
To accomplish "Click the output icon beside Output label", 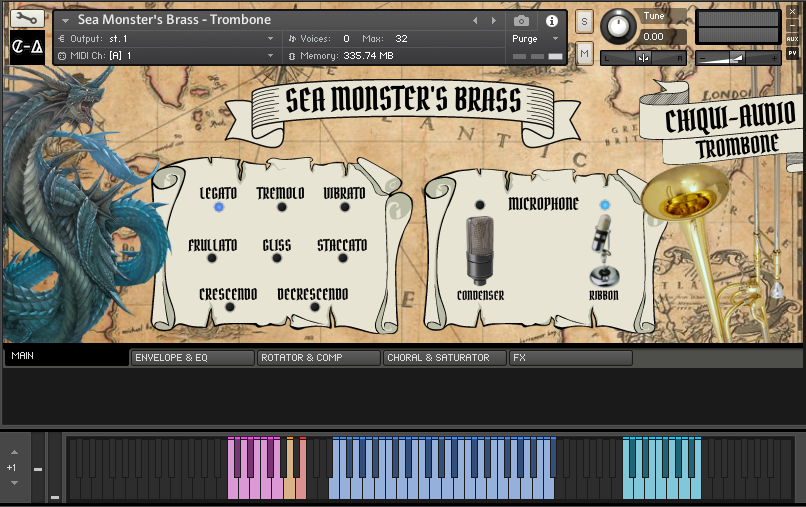I will [x=62, y=39].
